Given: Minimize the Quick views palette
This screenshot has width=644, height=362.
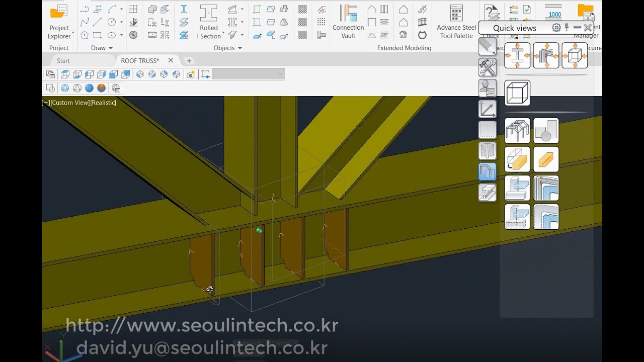Looking at the screenshot, I should pyautogui.click(x=577, y=28).
